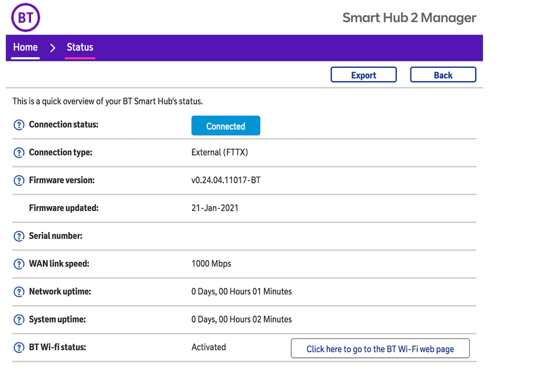Go to Home in the breadcrumb
Screen dimensions: 538x392
25,47
